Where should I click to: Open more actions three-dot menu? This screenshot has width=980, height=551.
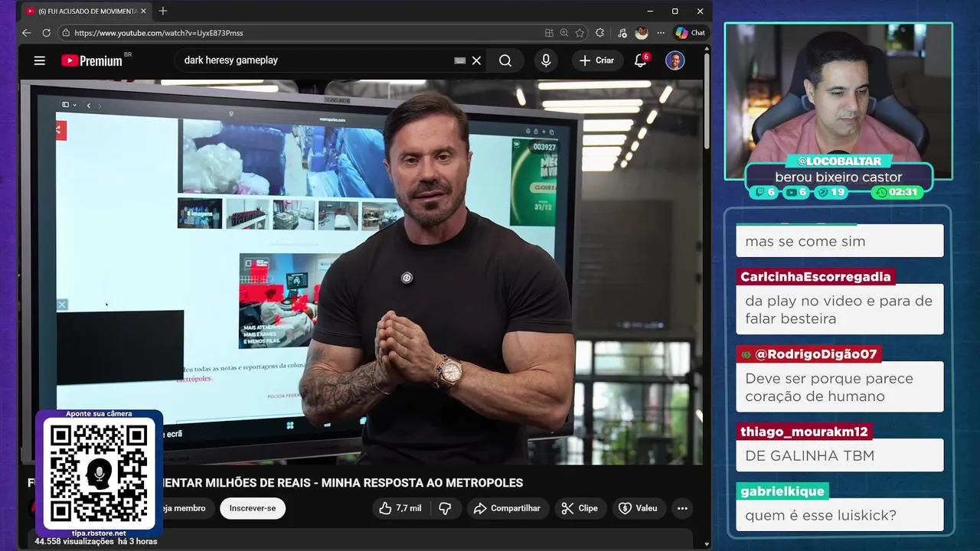tap(682, 508)
